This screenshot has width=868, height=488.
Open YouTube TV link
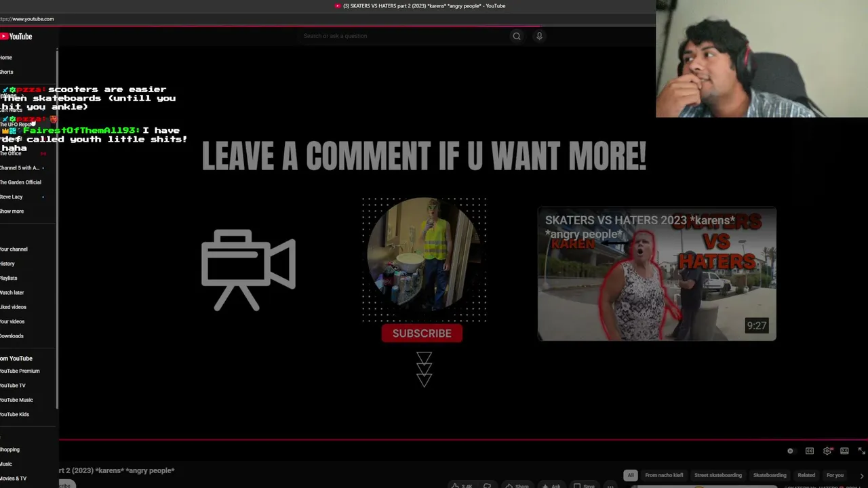(x=13, y=386)
